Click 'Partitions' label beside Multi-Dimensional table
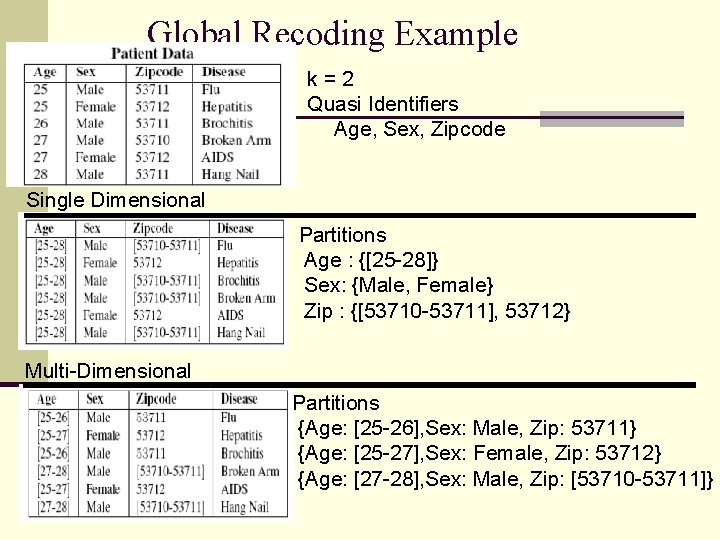The height and width of the screenshot is (540, 720). point(336,403)
